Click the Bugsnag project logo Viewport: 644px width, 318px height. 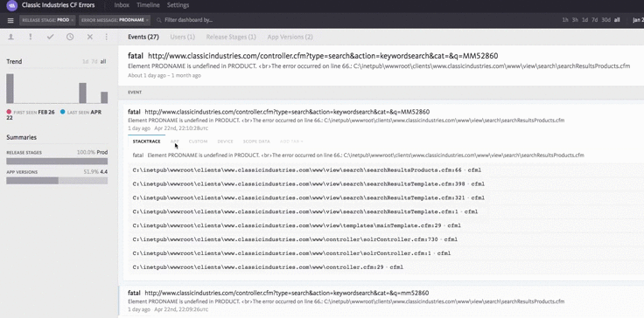[12, 5]
